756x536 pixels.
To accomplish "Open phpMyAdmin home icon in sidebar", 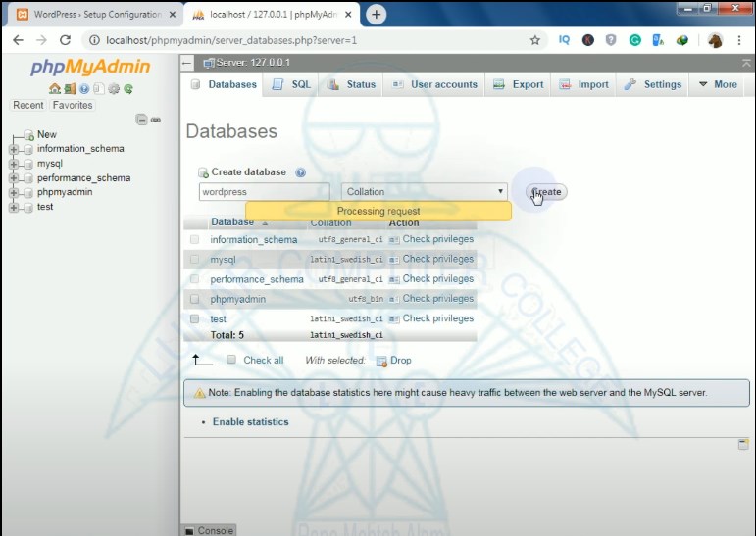I will click(55, 89).
